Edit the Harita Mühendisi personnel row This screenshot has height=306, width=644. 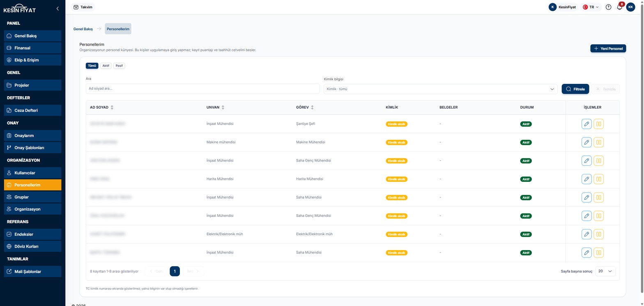(x=586, y=179)
